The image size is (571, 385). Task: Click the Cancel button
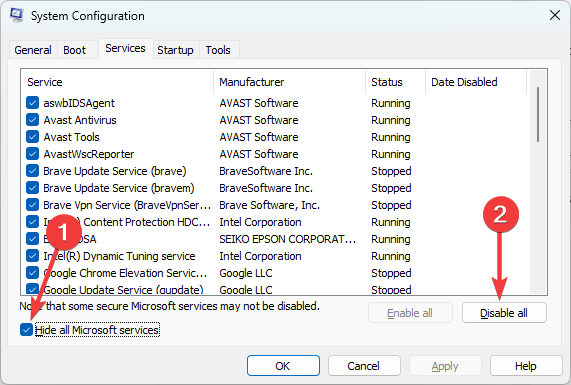tap(364, 366)
